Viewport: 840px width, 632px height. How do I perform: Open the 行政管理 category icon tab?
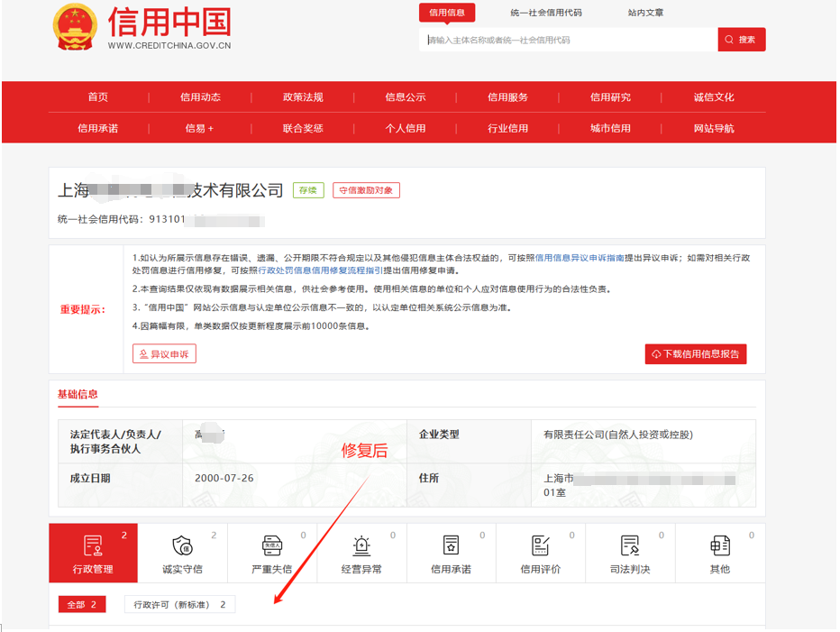click(93, 554)
